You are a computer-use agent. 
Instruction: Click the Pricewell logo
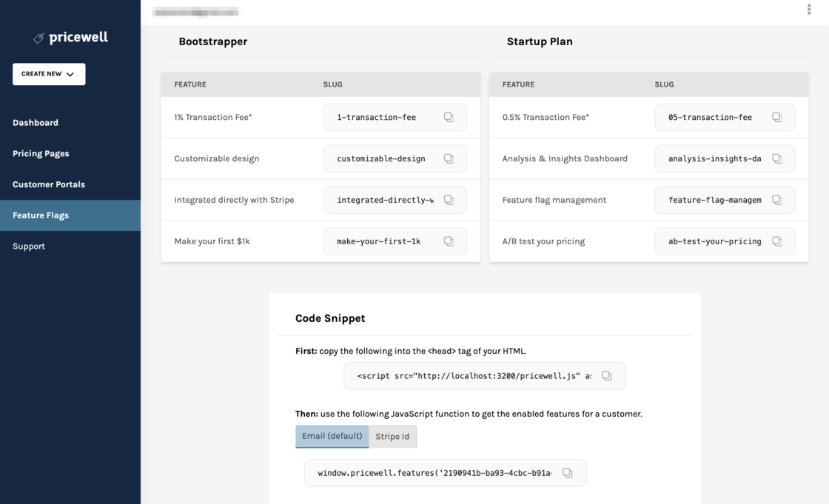[71, 38]
